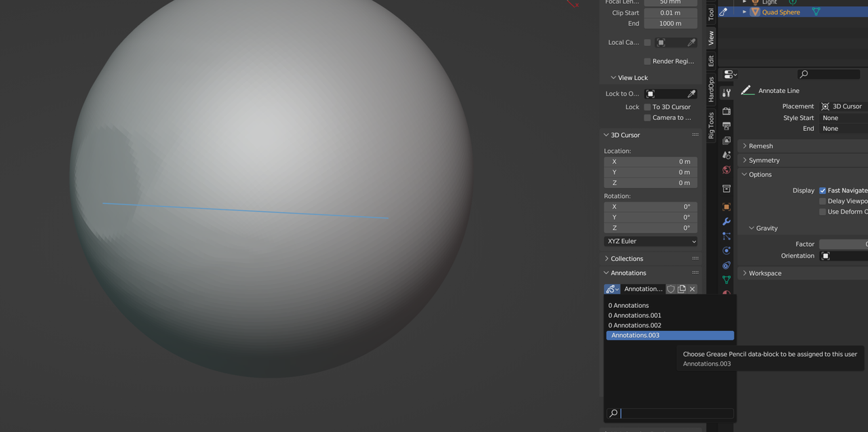Screen dimensions: 868x432
Task: Unlink annotation data-block with X icon
Action: (x=692, y=289)
